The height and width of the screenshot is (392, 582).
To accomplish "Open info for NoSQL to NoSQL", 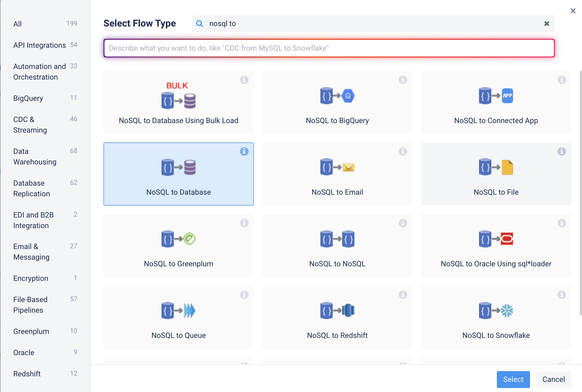I will (x=403, y=223).
